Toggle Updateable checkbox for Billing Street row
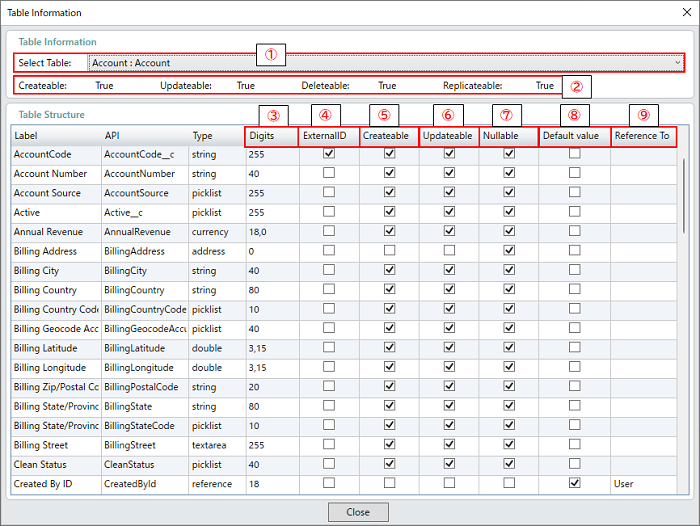This screenshot has height=526, width=700. click(x=449, y=445)
